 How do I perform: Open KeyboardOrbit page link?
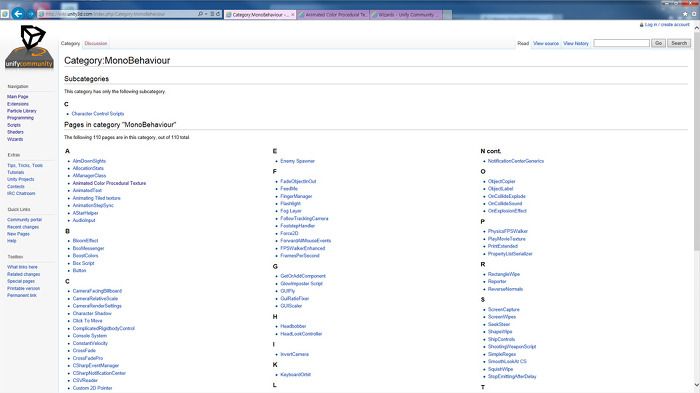(x=295, y=375)
